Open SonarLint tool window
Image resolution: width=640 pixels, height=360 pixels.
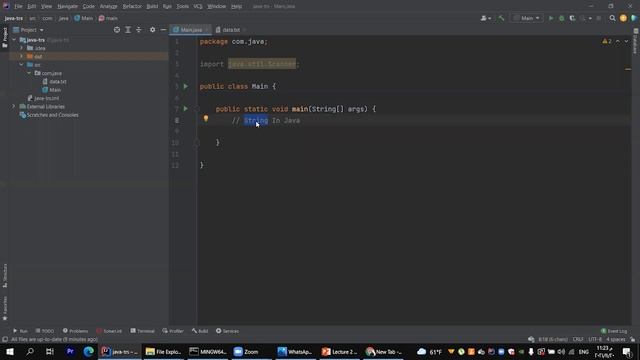pos(109,331)
